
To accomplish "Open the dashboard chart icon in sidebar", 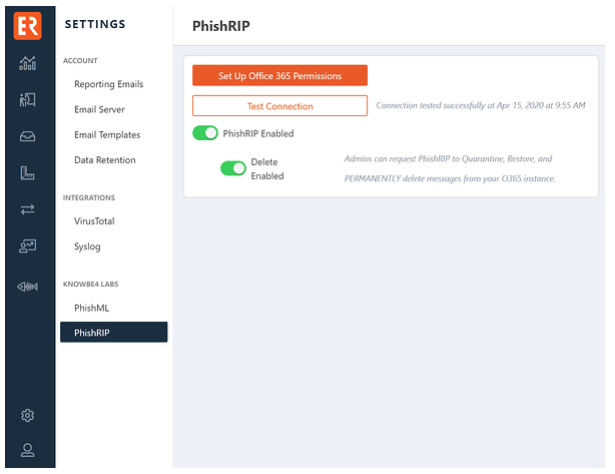I will [x=27, y=63].
